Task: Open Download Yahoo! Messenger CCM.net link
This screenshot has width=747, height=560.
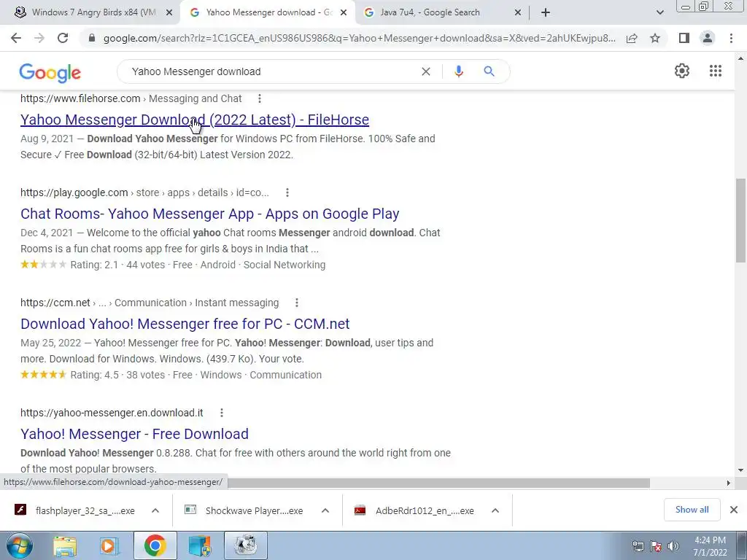Action: click(x=185, y=324)
